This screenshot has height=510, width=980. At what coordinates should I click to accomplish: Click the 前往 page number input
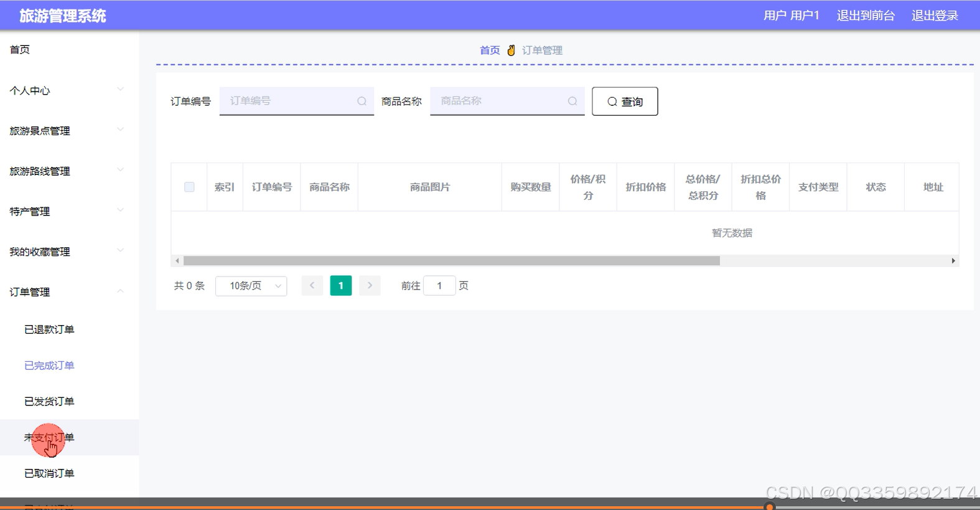(x=439, y=286)
